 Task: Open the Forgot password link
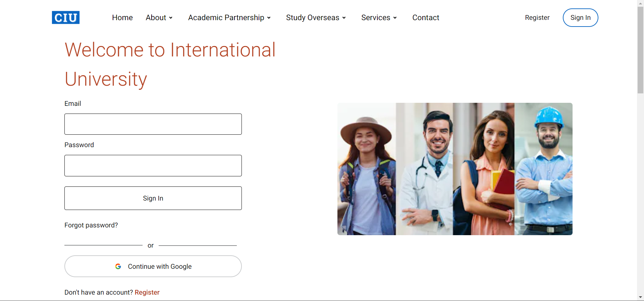[x=91, y=225]
